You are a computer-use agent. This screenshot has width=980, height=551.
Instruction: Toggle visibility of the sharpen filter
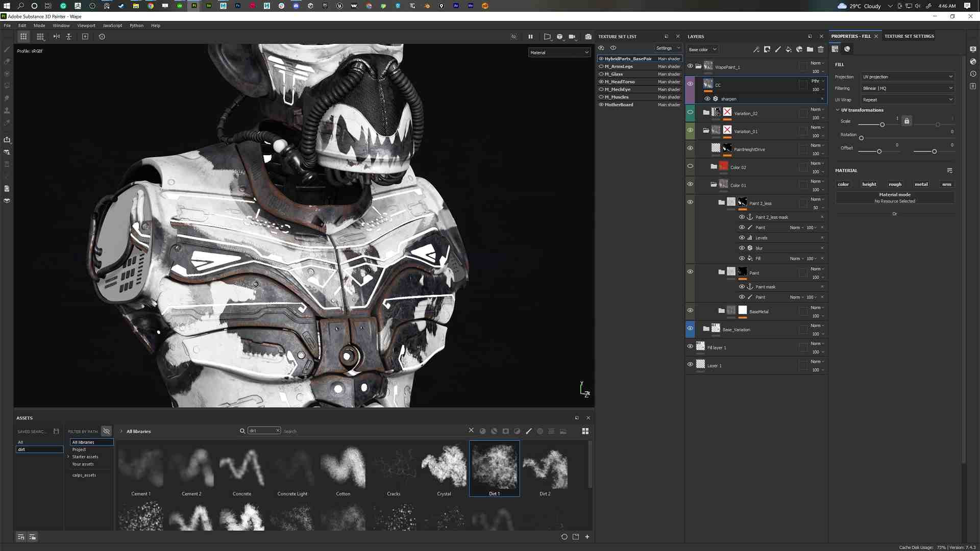[707, 99]
